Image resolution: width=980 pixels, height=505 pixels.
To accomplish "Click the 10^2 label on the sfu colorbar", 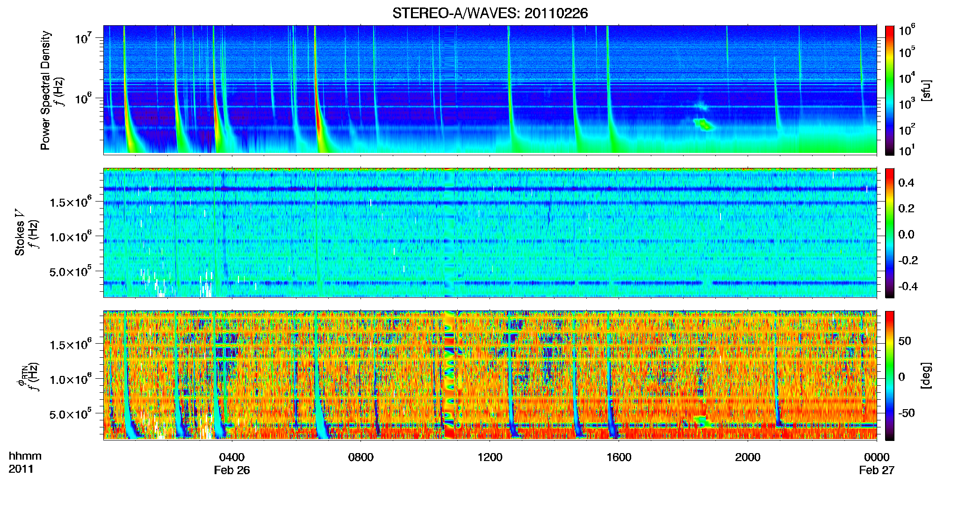I will (907, 129).
